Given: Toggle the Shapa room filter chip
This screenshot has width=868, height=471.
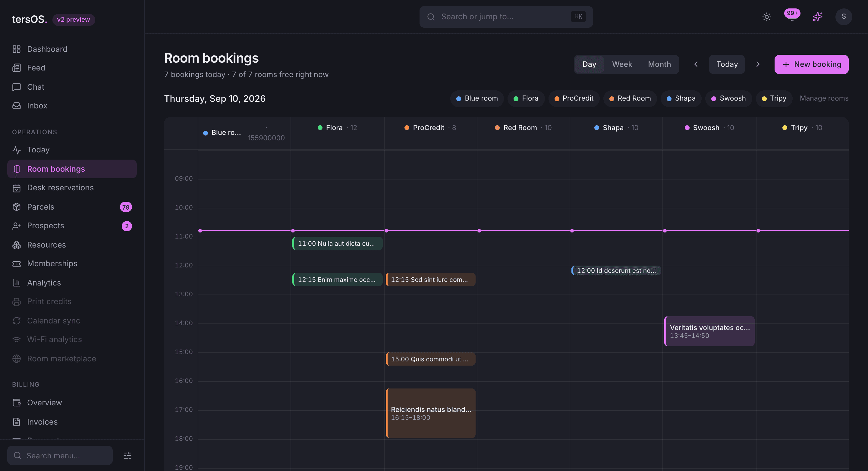Looking at the screenshot, I should (681, 99).
